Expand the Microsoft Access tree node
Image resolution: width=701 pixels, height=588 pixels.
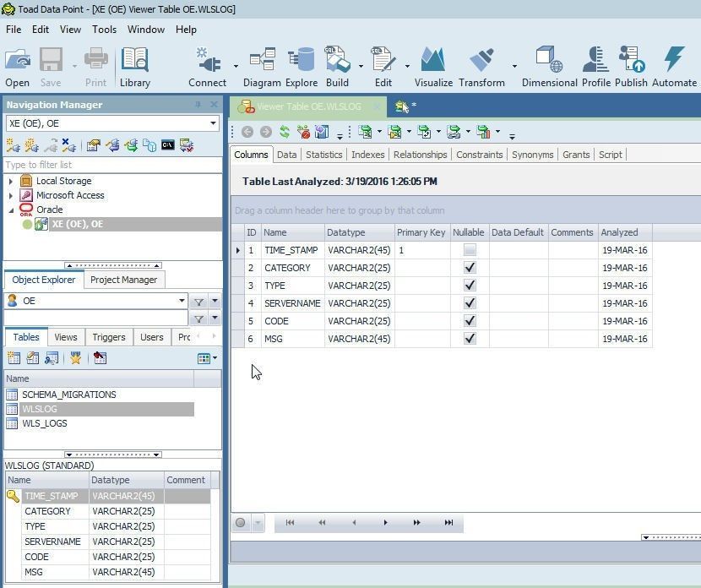tap(11, 195)
